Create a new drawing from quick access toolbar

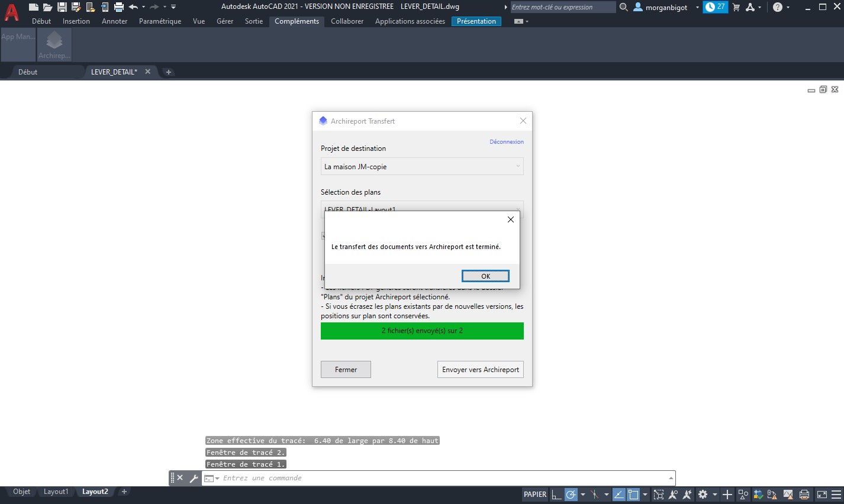(34, 7)
